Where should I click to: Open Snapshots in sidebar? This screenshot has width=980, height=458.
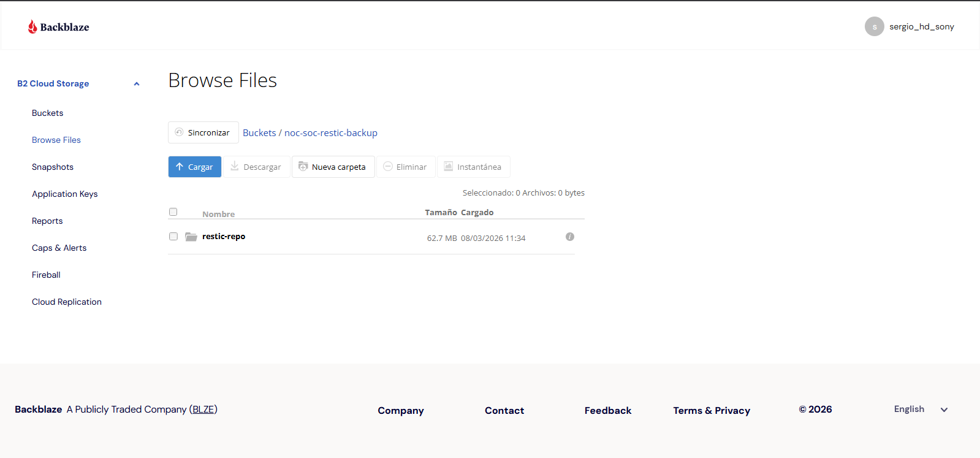(x=53, y=167)
